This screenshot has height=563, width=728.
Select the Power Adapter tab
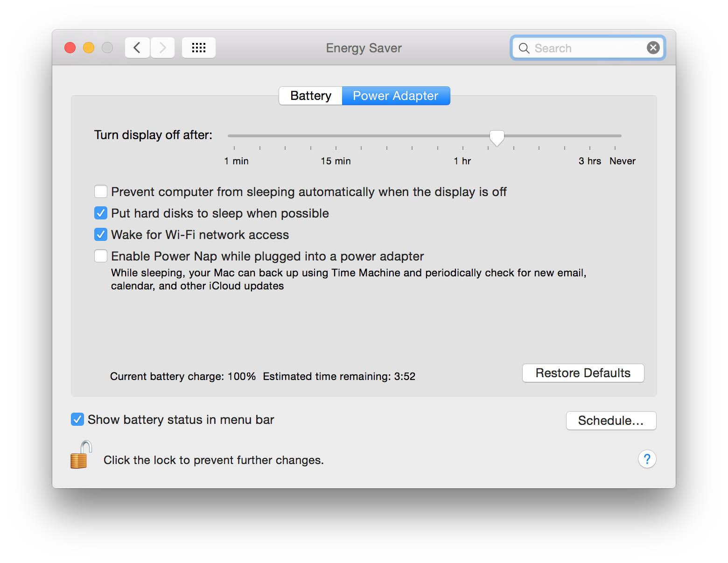(x=396, y=96)
